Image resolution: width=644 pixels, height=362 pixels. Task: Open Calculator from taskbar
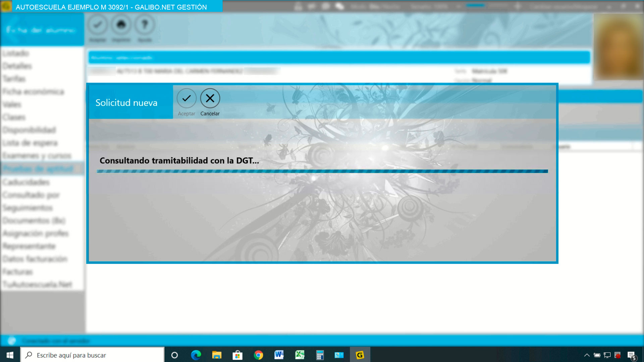pos(320,355)
